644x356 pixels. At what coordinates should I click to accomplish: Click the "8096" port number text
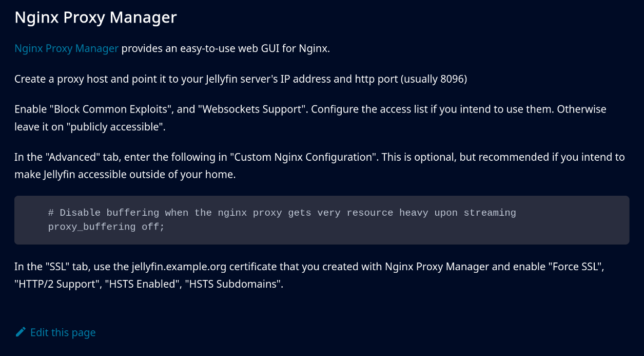pyautogui.click(x=452, y=79)
